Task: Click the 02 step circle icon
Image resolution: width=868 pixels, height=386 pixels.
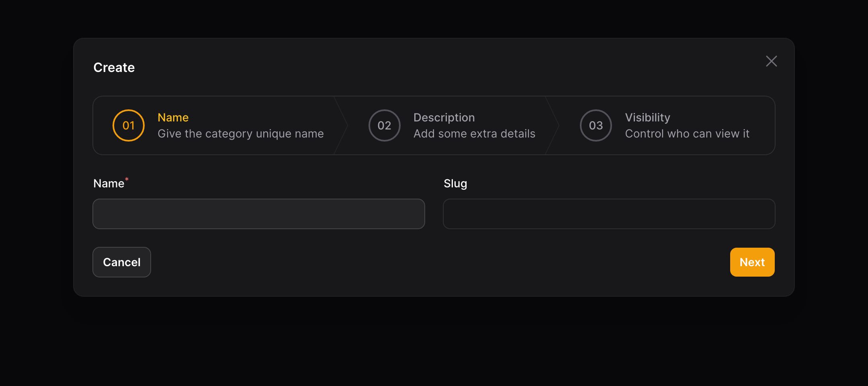Action: coord(385,125)
